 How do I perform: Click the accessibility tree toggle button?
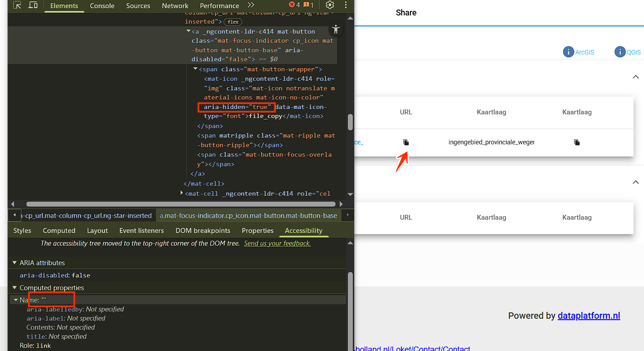pos(336,30)
